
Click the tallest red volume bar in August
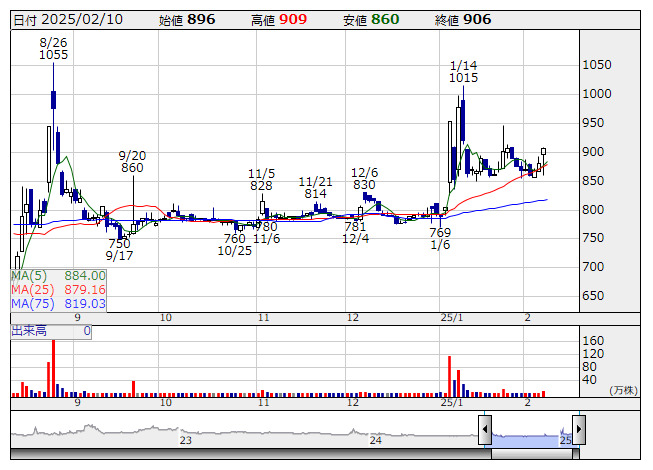pyautogui.click(x=53, y=368)
